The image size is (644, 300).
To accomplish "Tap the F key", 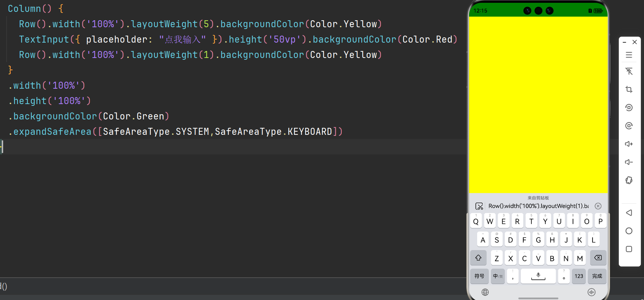I will tap(524, 239).
